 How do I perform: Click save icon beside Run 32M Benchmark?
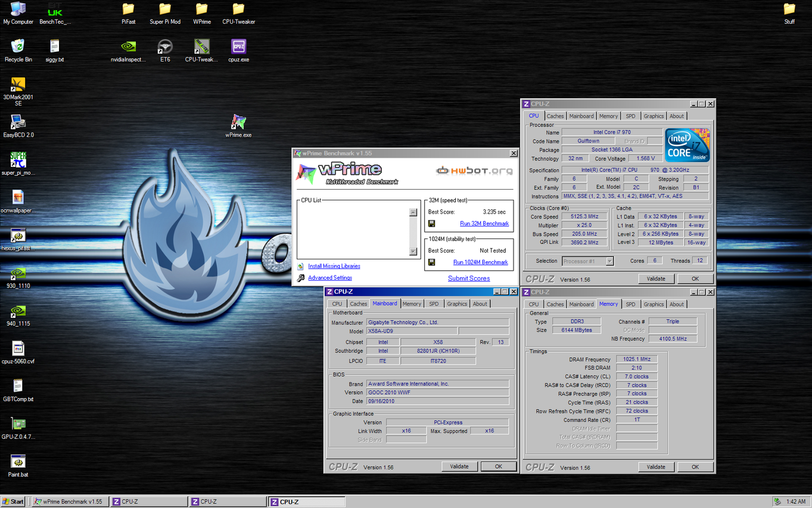coord(432,224)
